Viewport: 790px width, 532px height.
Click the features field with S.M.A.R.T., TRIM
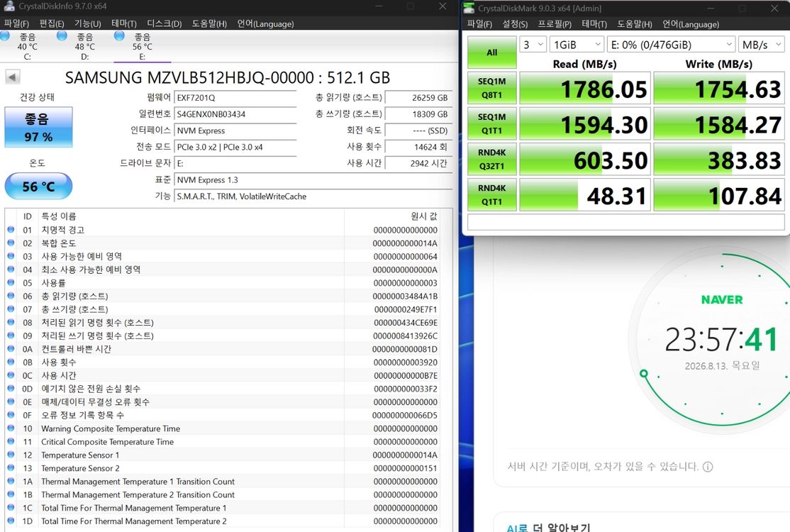click(x=313, y=196)
